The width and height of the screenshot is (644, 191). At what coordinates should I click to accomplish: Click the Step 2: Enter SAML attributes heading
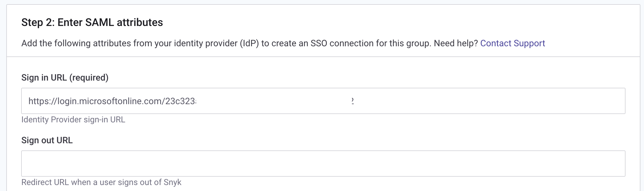[x=92, y=21]
